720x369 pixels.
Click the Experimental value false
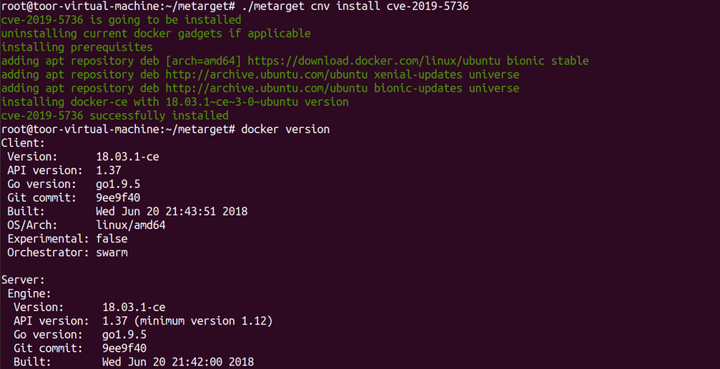(x=112, y=239)
